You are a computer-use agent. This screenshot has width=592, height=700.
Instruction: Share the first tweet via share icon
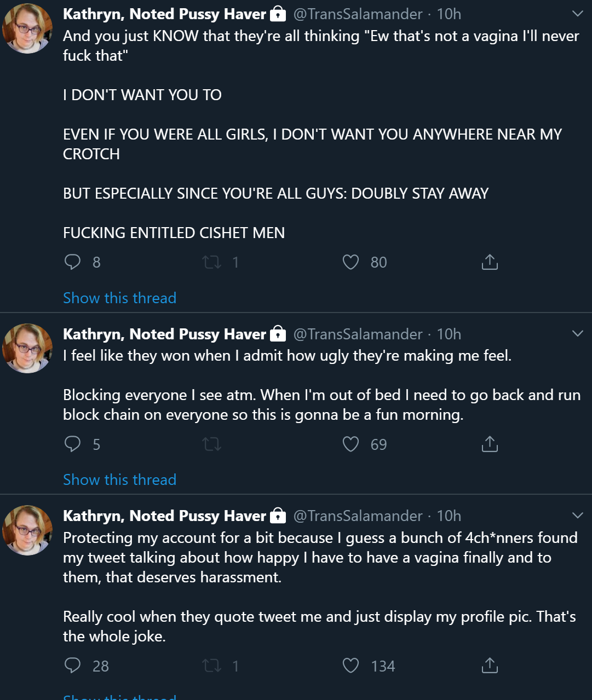coord(490,262)
